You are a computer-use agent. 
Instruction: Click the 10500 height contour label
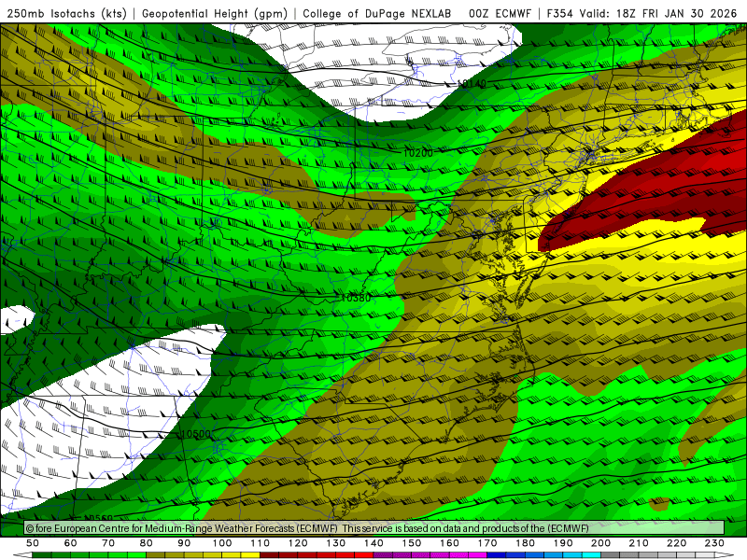pyautogui.click(x=196, y=434)
